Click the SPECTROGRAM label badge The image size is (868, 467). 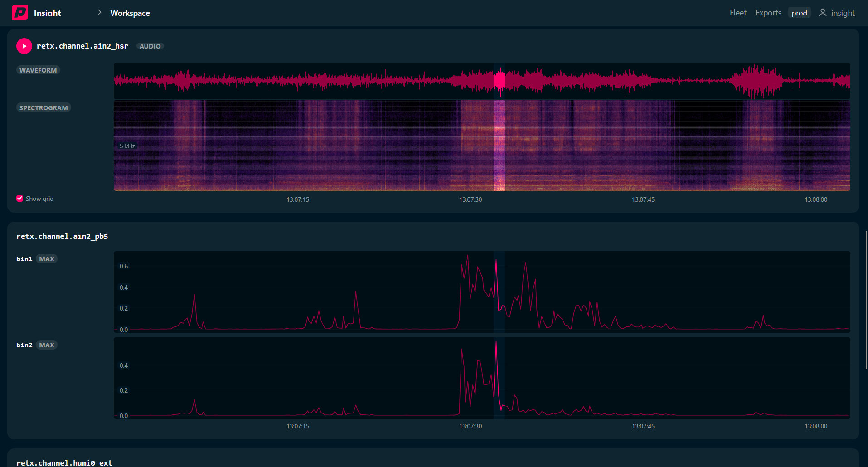44,108
